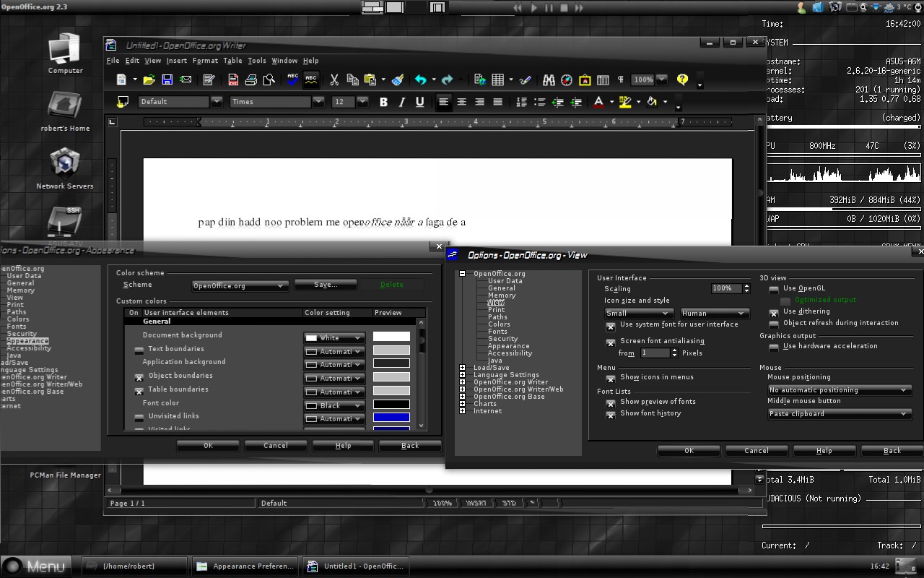Toggle Bold formatting button
924x578 pixels.
[384, 102]
